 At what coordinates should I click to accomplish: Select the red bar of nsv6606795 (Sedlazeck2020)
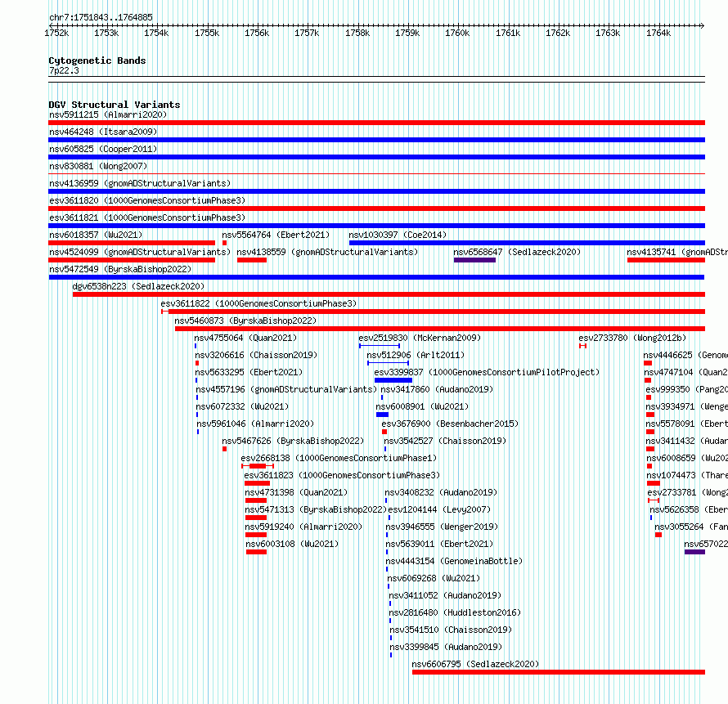[559, 672]
